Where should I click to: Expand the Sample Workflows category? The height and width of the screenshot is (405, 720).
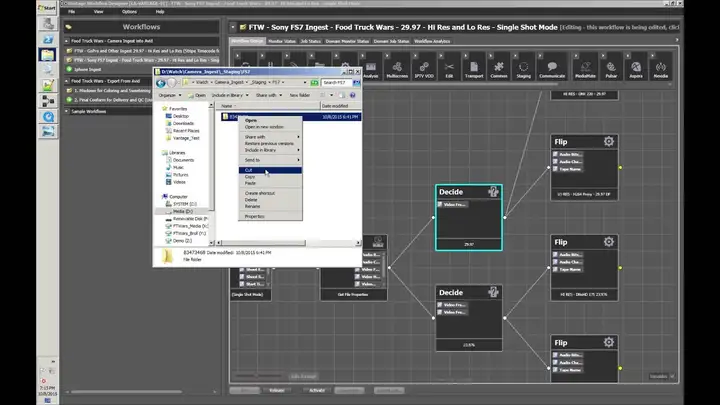[67, 111]
